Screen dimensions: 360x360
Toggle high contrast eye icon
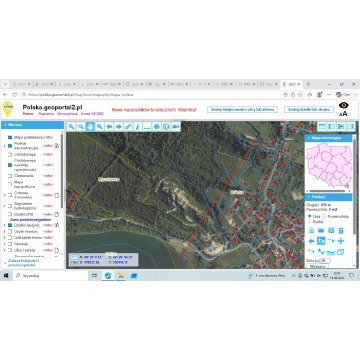343,105
